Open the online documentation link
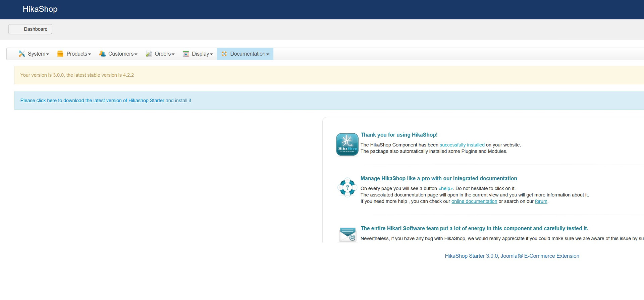This screenshot has height=300, width=644. [x=474, y=201]
